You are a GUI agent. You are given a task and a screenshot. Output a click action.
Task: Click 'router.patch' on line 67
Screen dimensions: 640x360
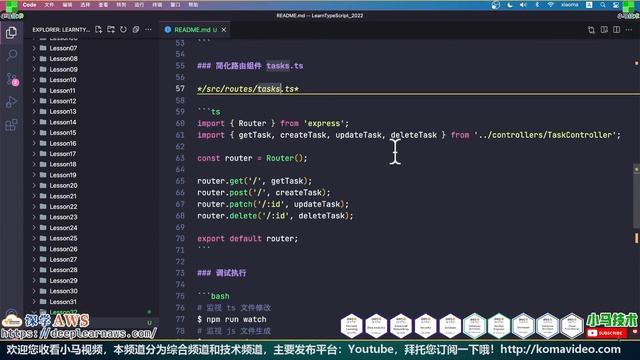click(224, 204)
